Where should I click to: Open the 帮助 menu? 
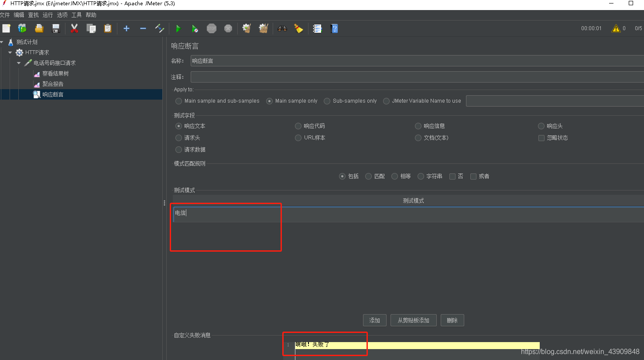tap(91, 15)
